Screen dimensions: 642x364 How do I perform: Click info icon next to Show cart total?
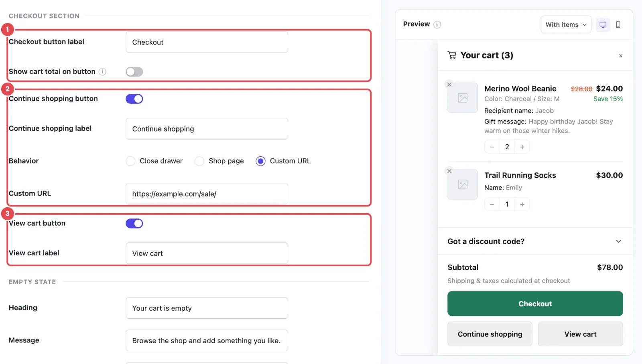click(103, 72)
